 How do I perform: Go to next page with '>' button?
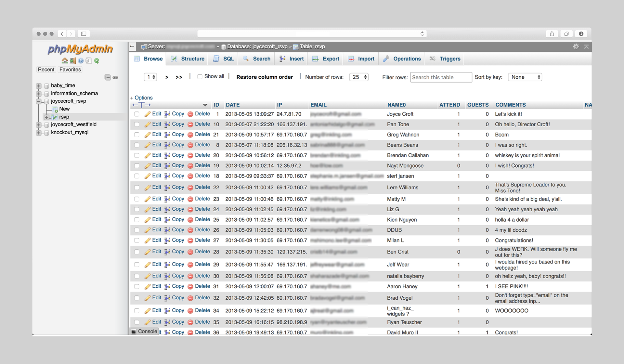pyautogui.click(x=167, y=77)
